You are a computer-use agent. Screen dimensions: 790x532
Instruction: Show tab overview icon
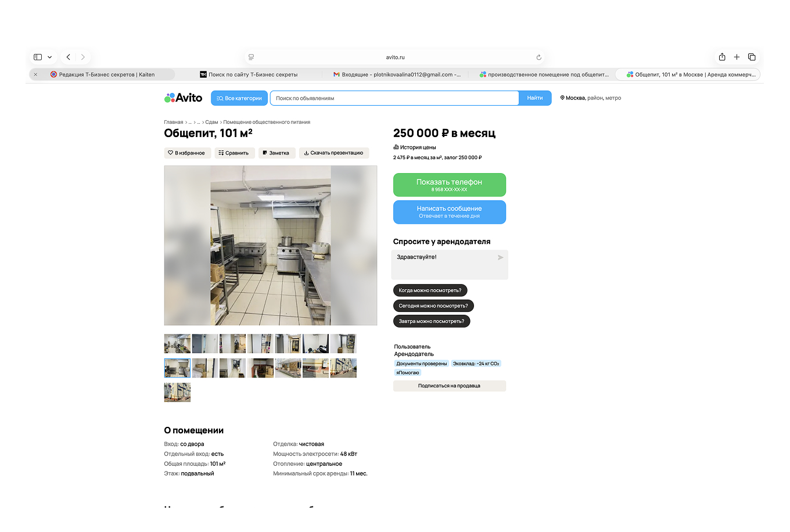pos(752,57)
